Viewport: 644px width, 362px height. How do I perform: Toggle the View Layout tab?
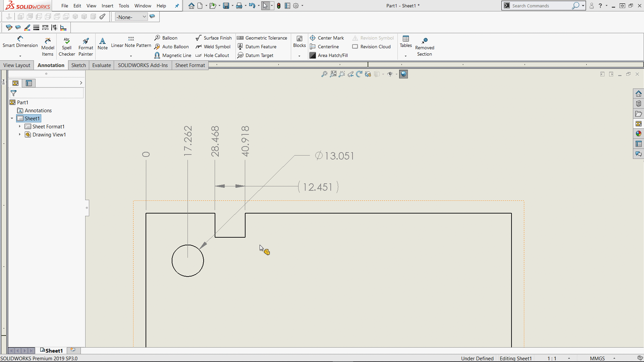(16, 65)
